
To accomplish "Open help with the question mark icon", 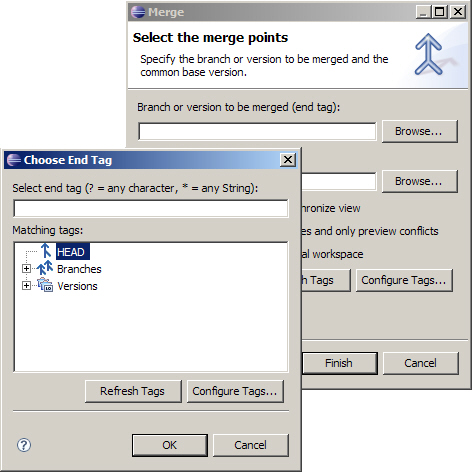I will tap(24, 445).
